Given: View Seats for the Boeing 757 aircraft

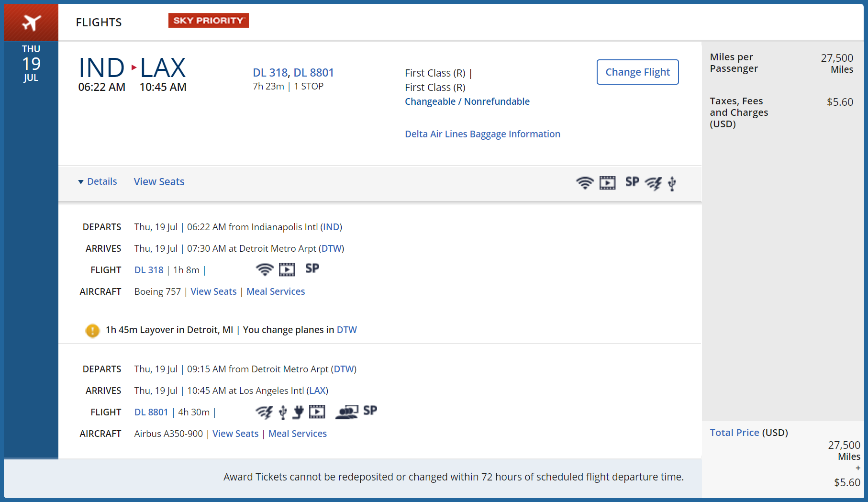Looking at the screenshot, I should 213,291.
